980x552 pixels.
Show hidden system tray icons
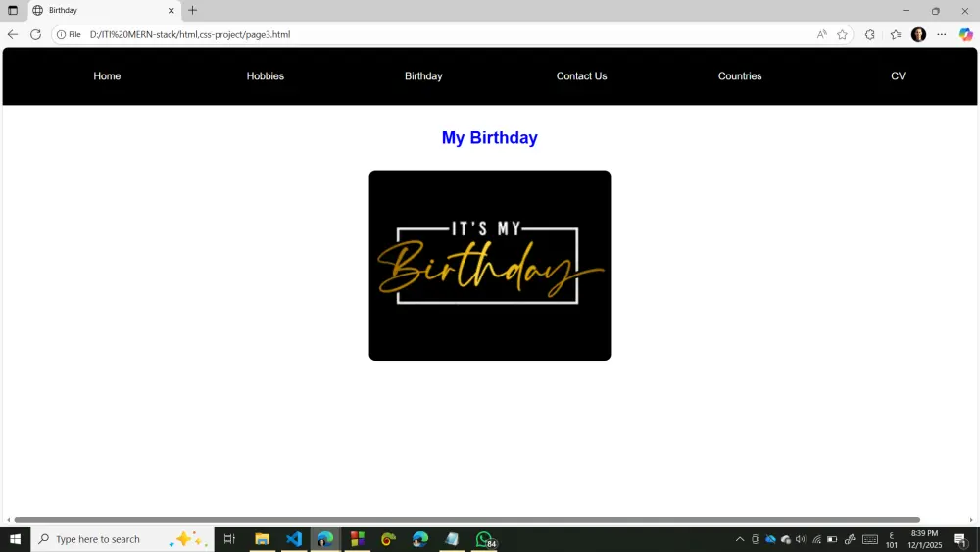[739, 539]
